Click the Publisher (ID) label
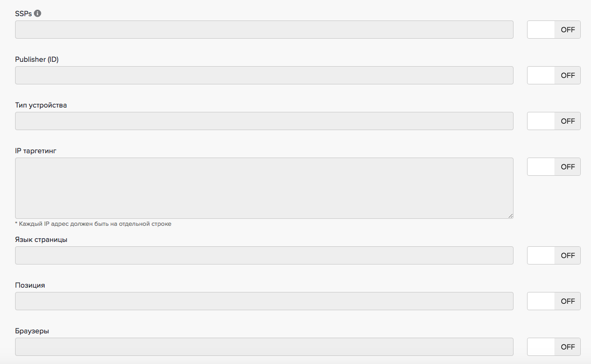The image size is (591, 364). (37, 60)
